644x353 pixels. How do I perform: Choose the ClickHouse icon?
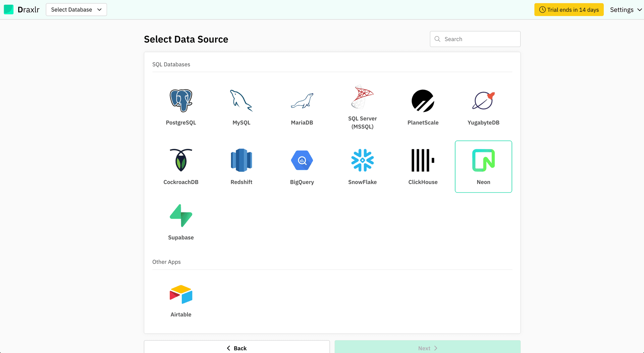(x=423, y=160)
